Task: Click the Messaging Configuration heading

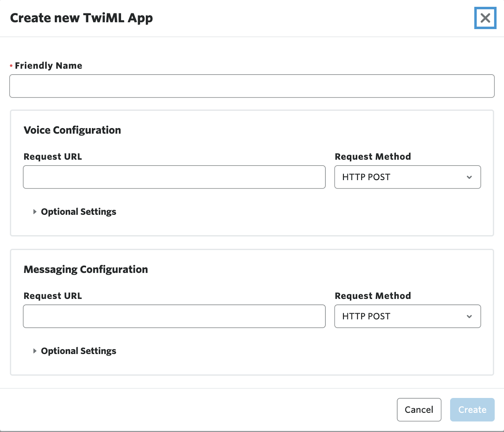Action: pos(86,270)
